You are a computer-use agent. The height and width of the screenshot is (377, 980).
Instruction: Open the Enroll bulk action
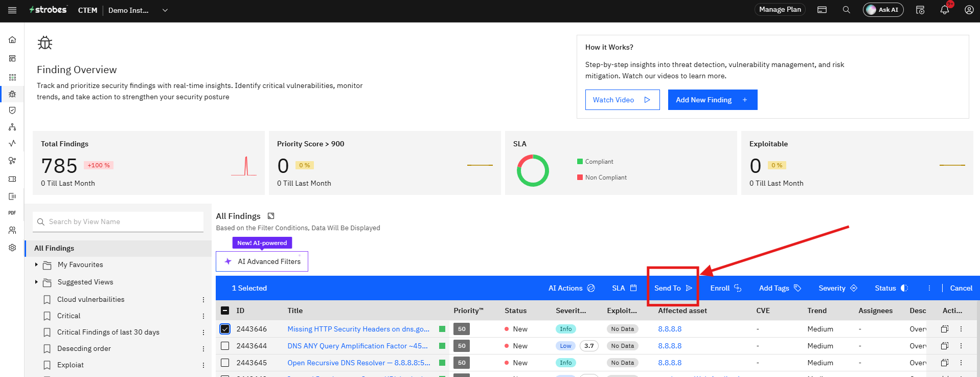[725, 288]
